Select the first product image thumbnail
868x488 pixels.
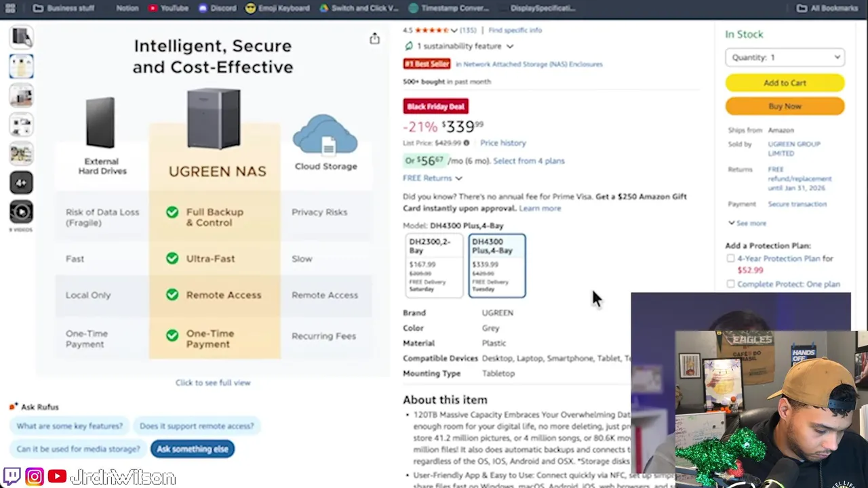(x=21, y=37)
